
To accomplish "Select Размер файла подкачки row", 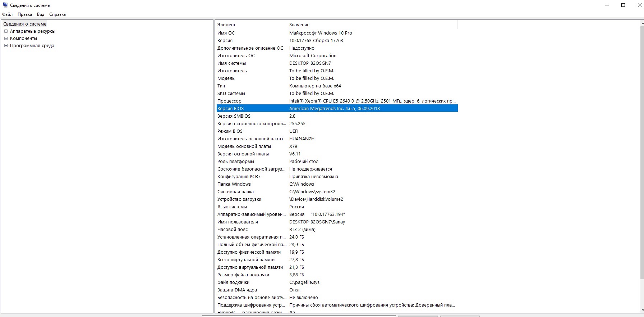I will (x=336, y=275).
